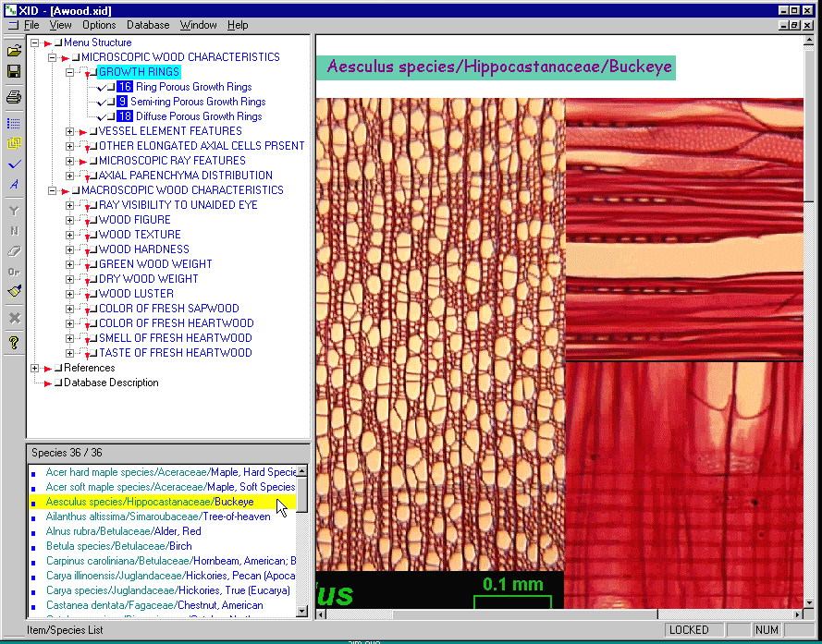This screenshot has height=644, width=822.
Task: Click the Open file folder icon
Action: pos(14,51)
